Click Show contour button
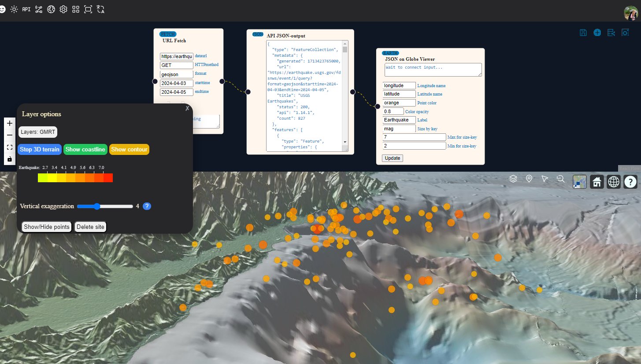Screen dimensions: 641x364 129,149
